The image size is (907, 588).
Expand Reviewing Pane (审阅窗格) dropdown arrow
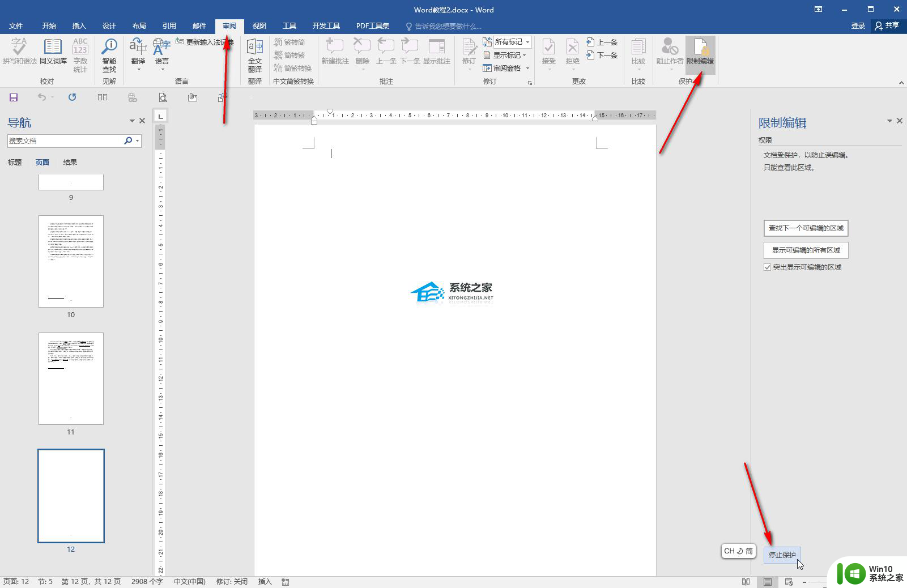point(527,68)
